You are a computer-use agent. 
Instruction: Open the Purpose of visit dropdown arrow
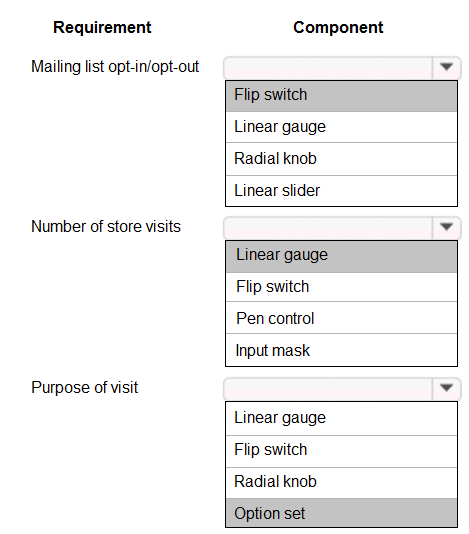pyautogui.click(x=446, y=388)
